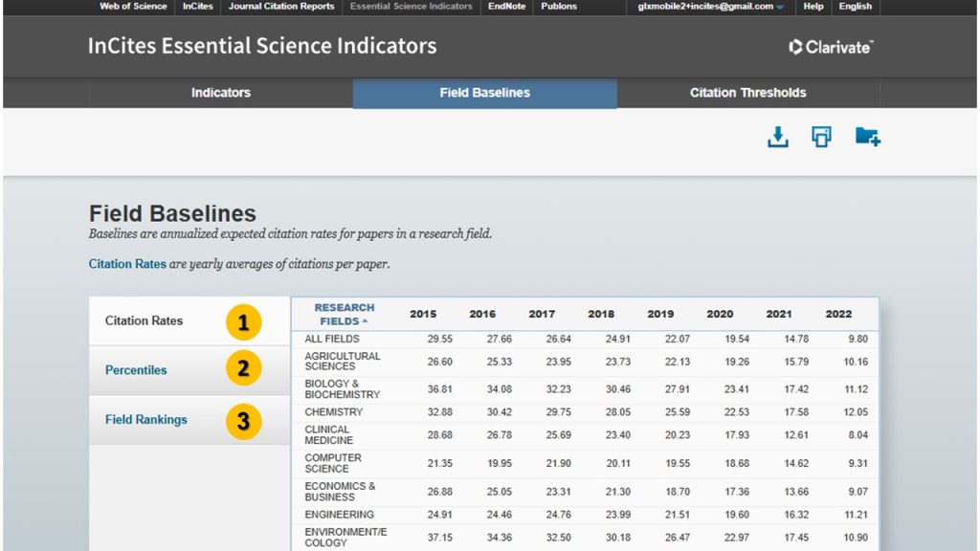Click Chemistry 2017 value 29.75

(559, 412)
